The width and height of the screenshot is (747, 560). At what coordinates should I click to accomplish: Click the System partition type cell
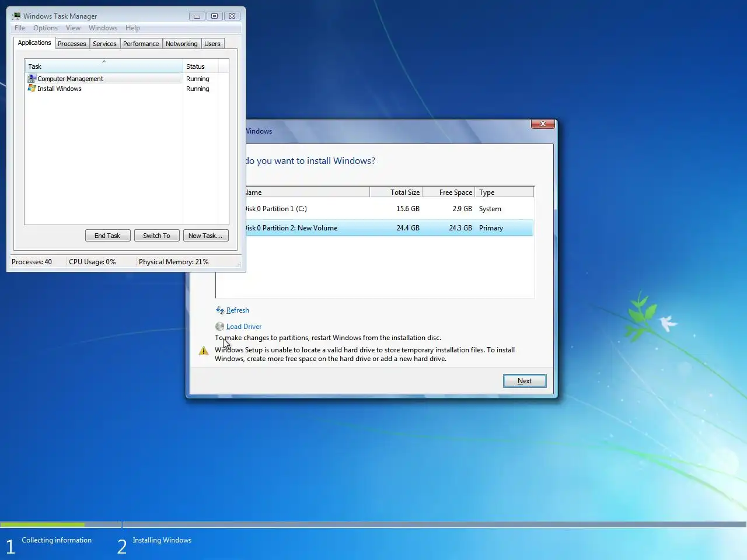coord(490,209)
